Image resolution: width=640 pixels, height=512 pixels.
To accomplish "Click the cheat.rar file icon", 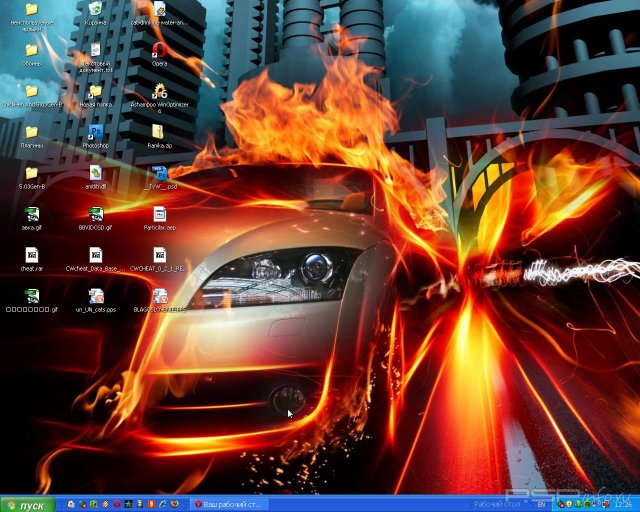I will [31, 256].
